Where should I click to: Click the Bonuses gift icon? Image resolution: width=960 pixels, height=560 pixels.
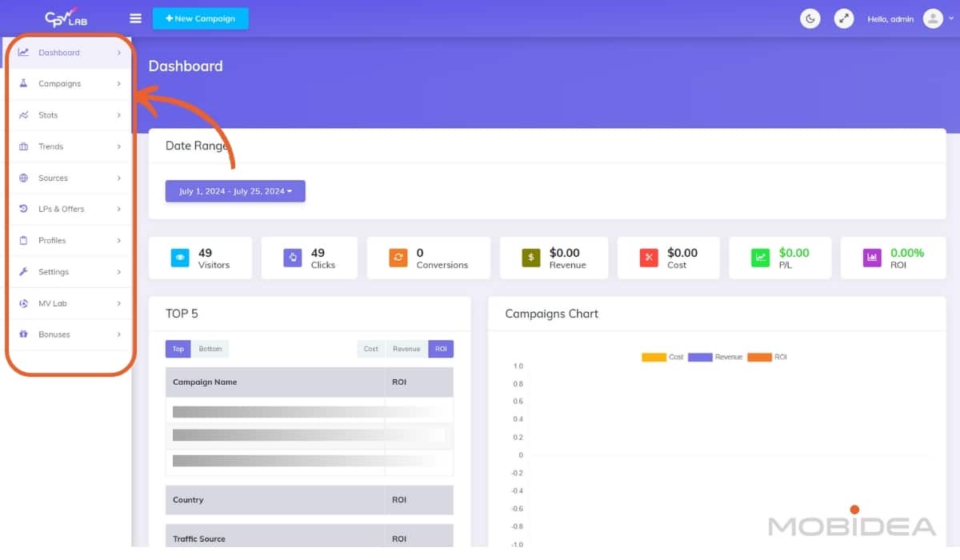23,334
